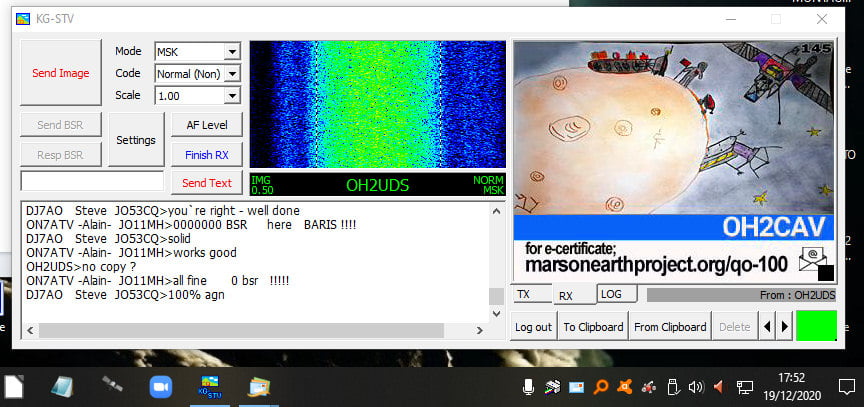Open the photo viewer taskbar icon
The image size is (864, 407).
tap(258, 387)
